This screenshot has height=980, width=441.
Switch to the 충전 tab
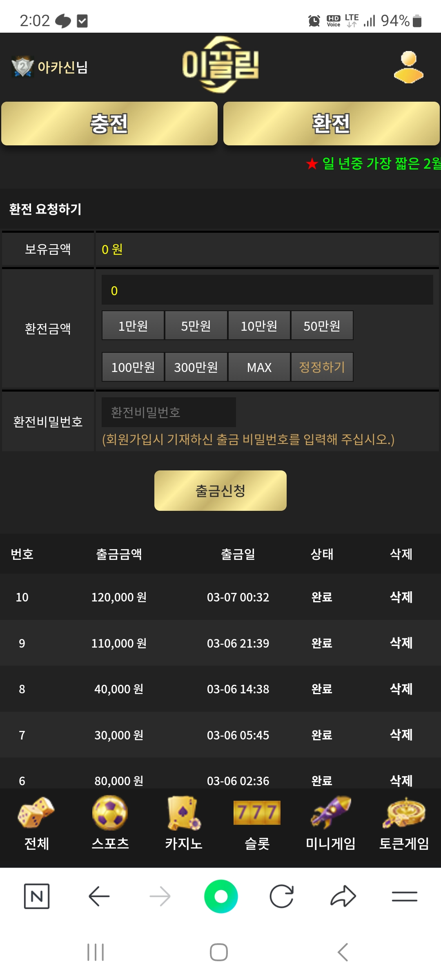tap(109, 123)
